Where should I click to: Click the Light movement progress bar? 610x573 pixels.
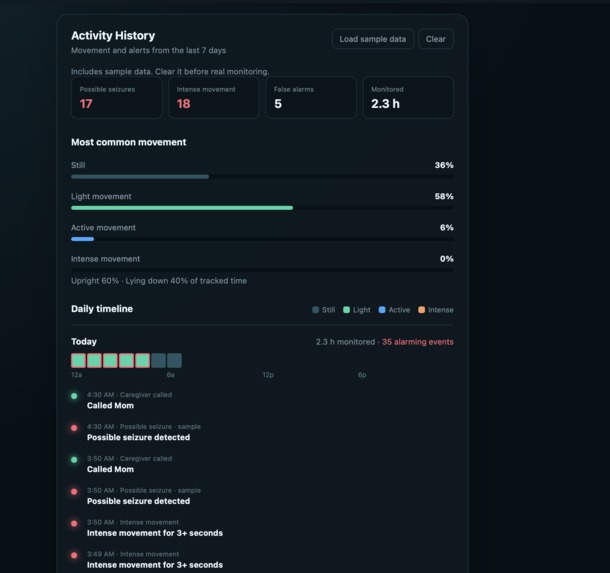pos(262,208)
